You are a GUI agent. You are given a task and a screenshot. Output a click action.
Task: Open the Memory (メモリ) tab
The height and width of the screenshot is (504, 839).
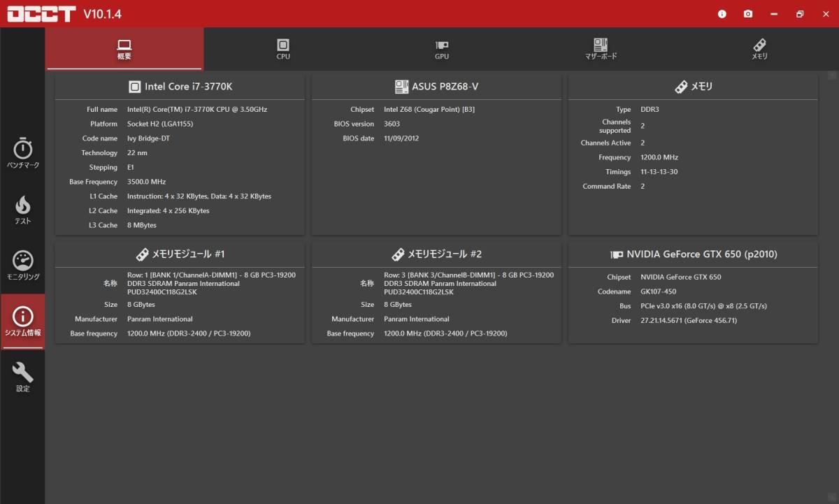[x=759, y=49]
